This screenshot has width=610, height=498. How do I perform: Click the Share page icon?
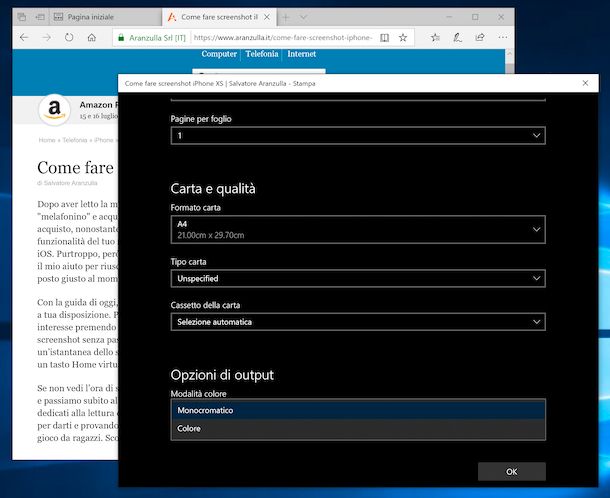[x=480, y=37]
